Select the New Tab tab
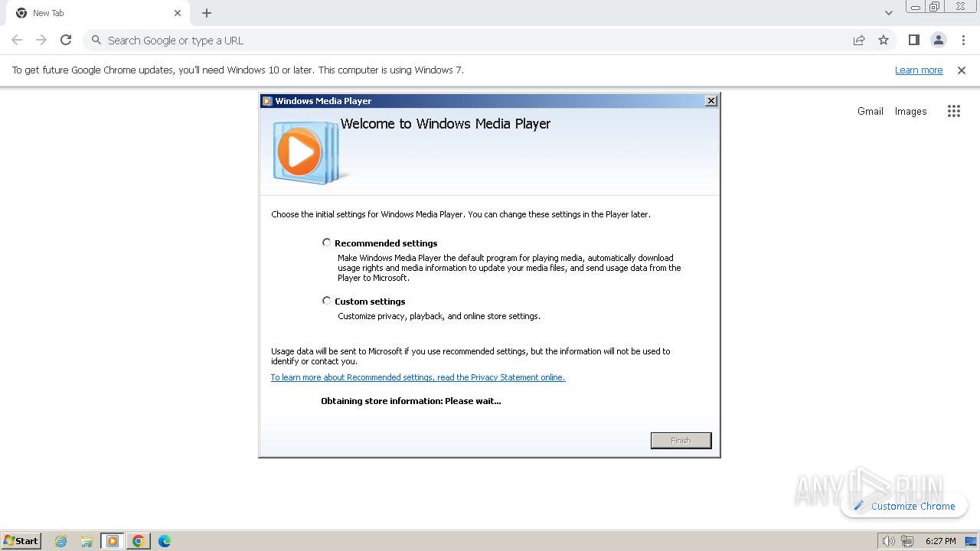This screenshot has width=980, height=551. point(98,13)
